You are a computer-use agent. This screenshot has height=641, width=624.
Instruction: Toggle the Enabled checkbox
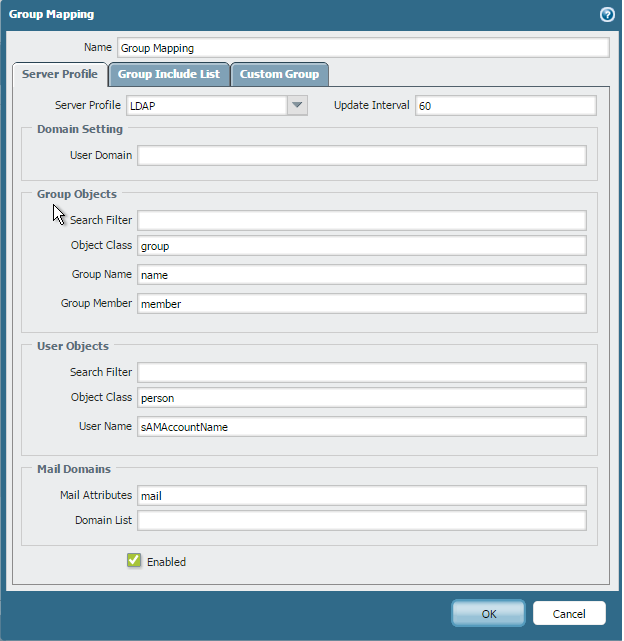[134, 560]
